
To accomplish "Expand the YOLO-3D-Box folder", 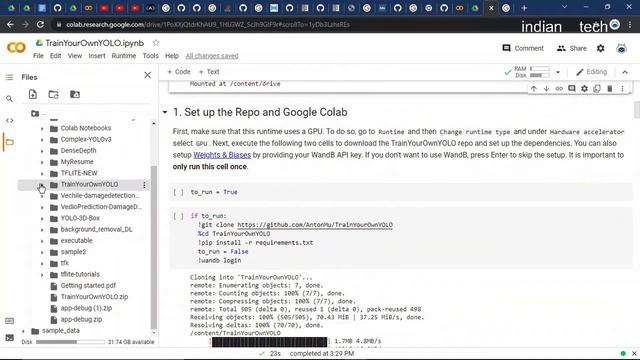I will click(42, 219).
